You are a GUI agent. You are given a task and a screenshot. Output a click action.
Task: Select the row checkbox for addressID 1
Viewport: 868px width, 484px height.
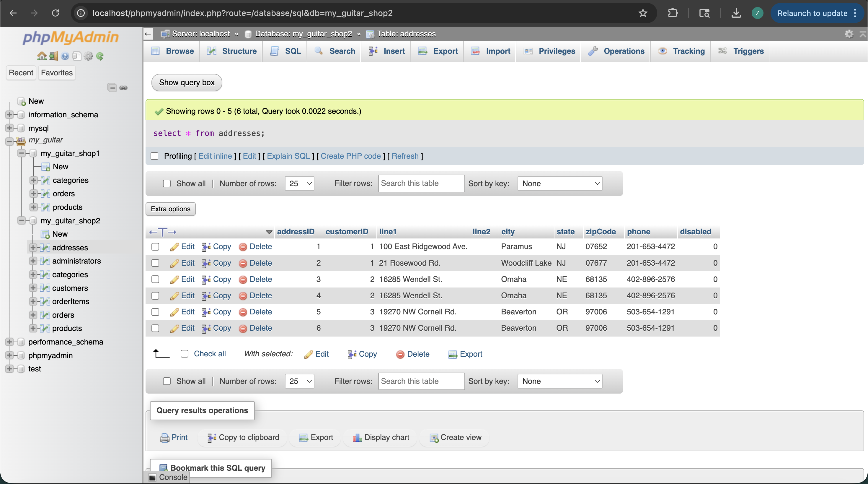(x=155, y=246)
